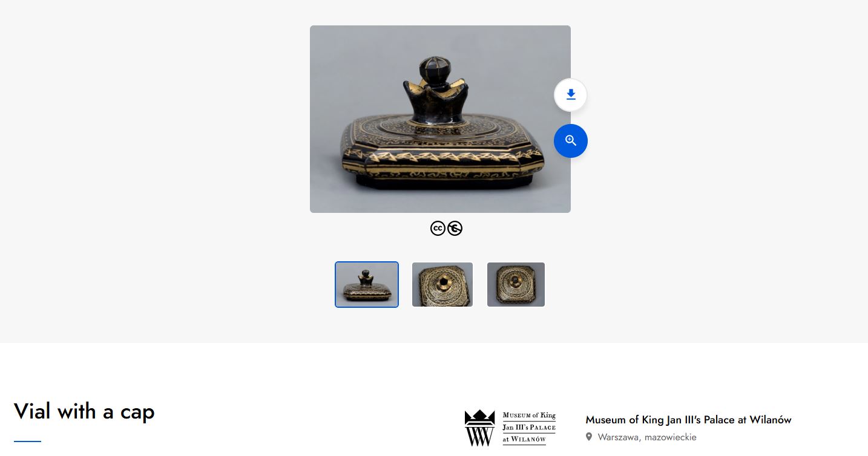Download the vial cap image
868x456 pixels.
[570, 95]
